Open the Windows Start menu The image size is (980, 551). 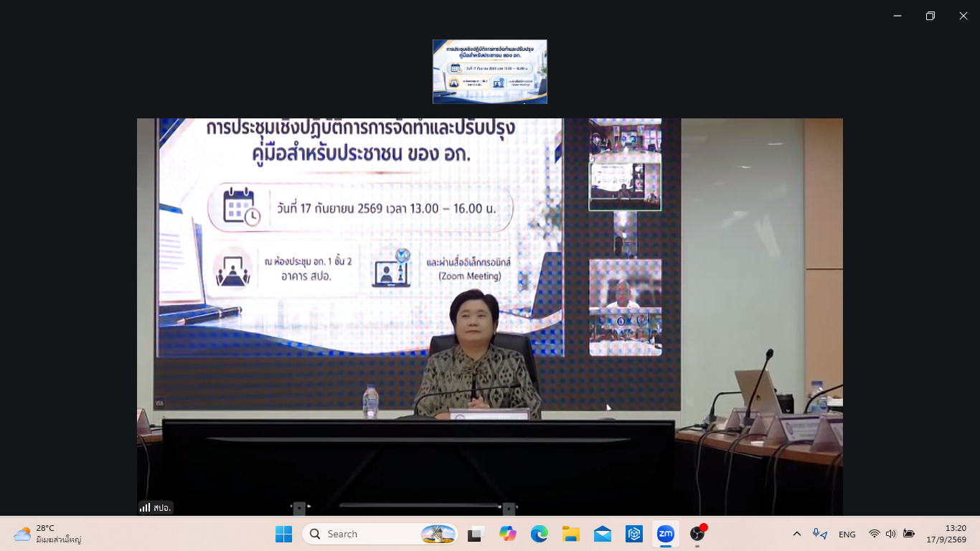click(284, 534)
